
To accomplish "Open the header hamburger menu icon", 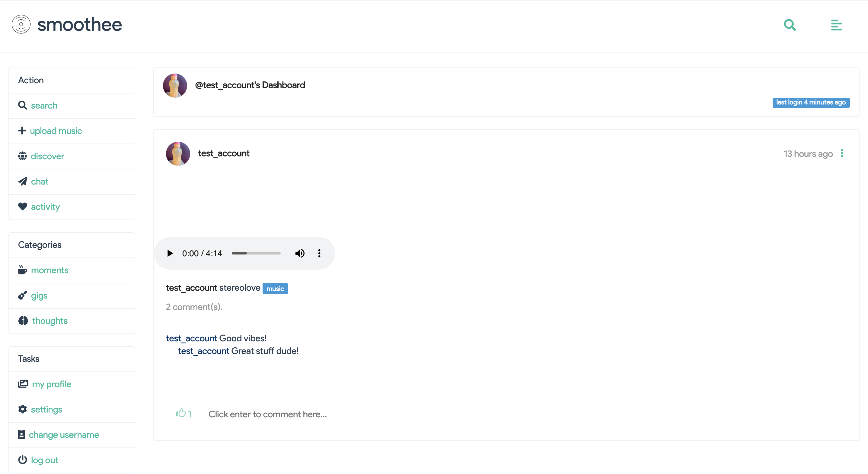I will point(836,25).
